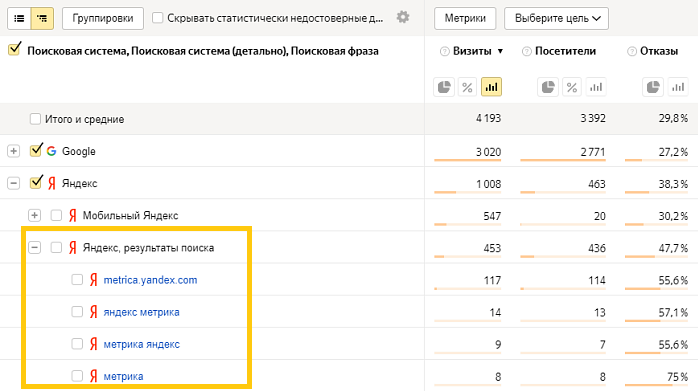Open the Выберите цель dropdown
Viewport: 698px width, 391px height.
(556, 18)
